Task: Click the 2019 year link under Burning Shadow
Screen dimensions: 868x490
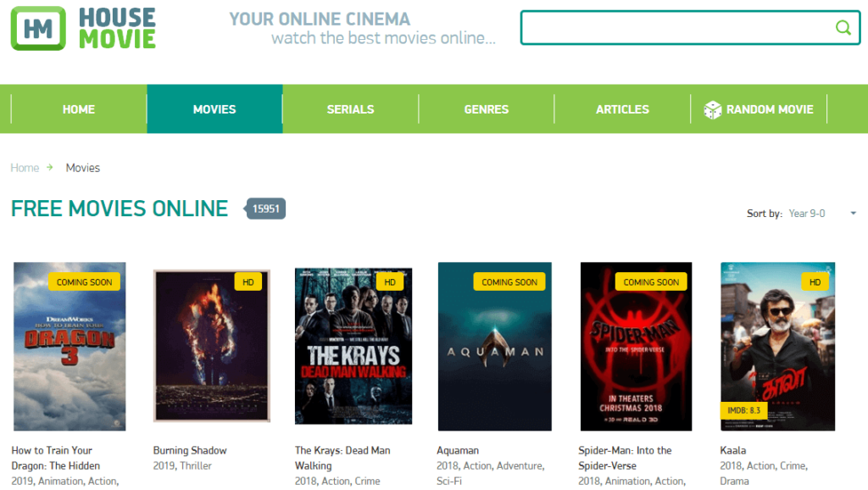Action: tap(165, 465)
